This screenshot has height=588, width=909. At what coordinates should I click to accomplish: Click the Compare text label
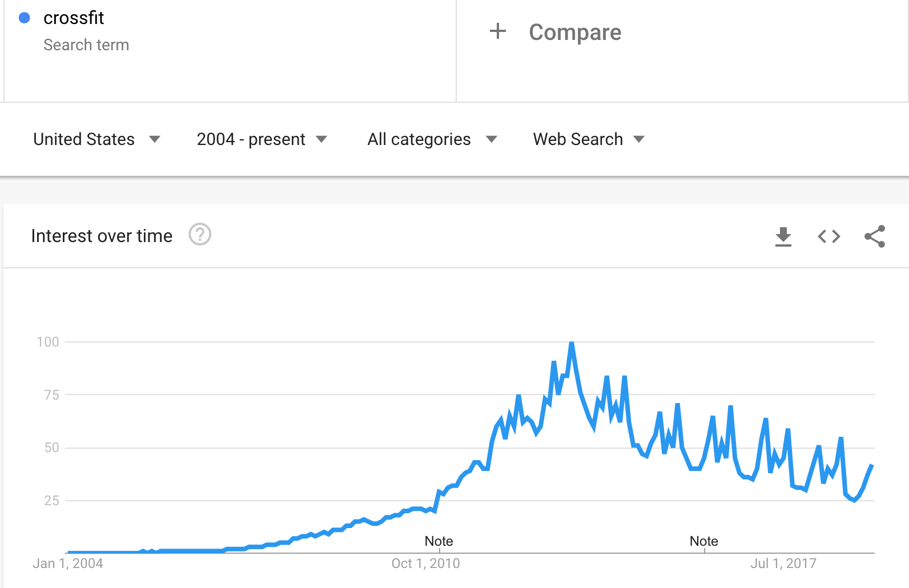coord(575,32)
